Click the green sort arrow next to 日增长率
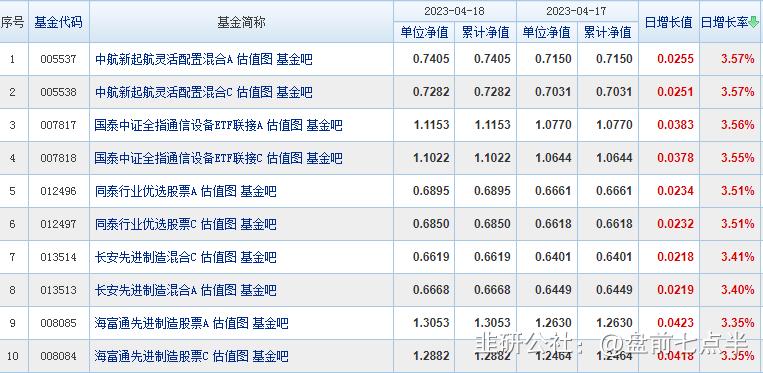The image size is (763, 373). [753, 22]
